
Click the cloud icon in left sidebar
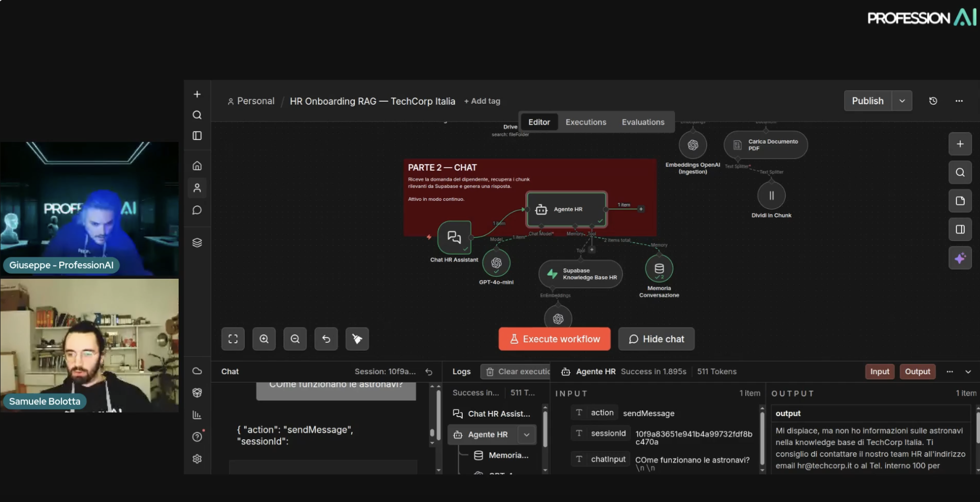(x=197, y=371)
